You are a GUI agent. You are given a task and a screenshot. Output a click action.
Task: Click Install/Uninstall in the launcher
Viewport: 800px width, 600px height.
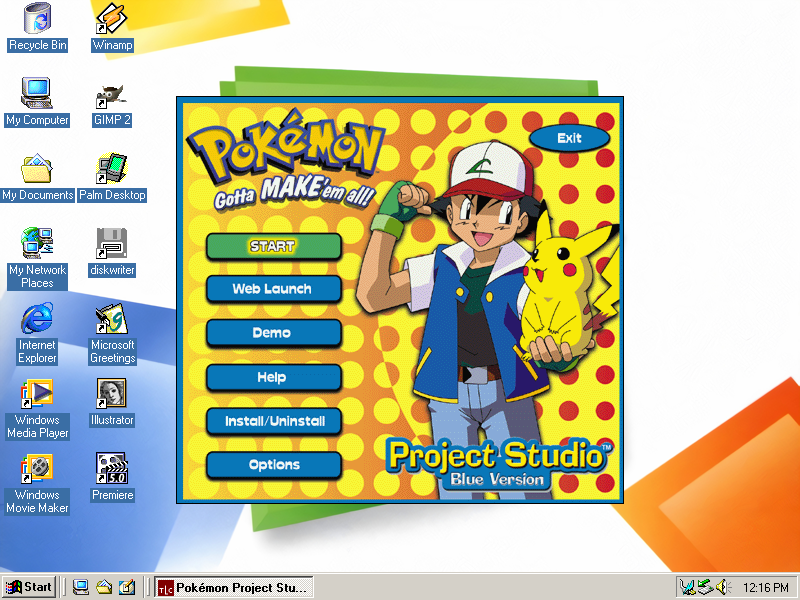273,421
